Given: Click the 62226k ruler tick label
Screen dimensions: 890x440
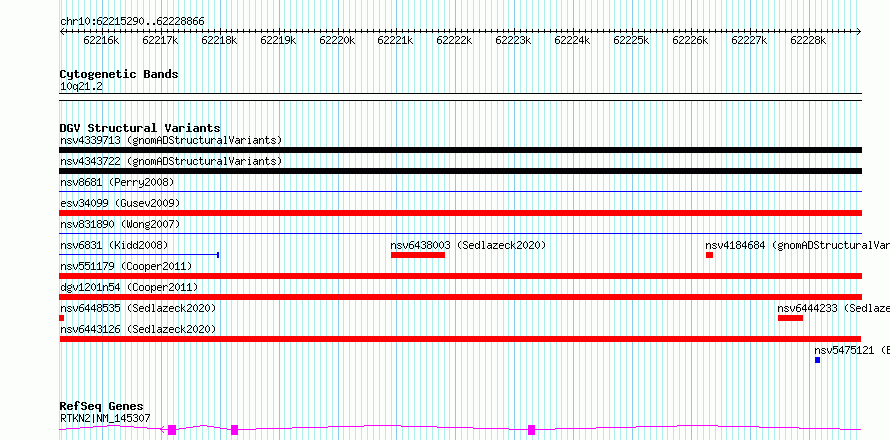Looking at the screenshot, I should coord(690,40).
